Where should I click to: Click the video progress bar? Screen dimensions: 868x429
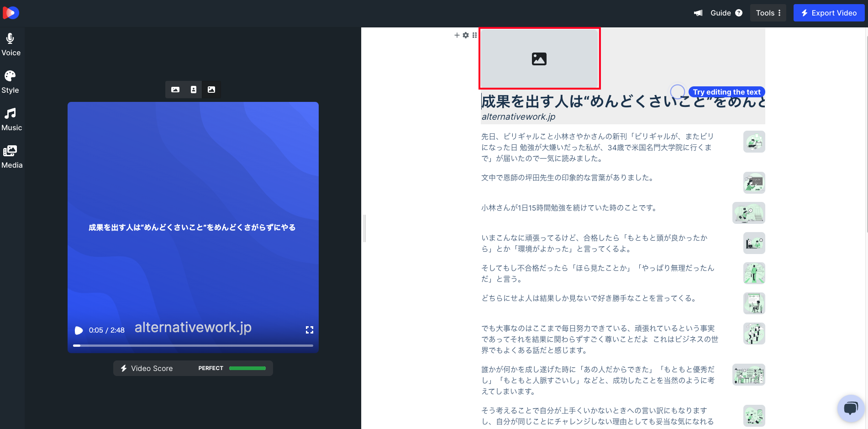pos(193,345)
